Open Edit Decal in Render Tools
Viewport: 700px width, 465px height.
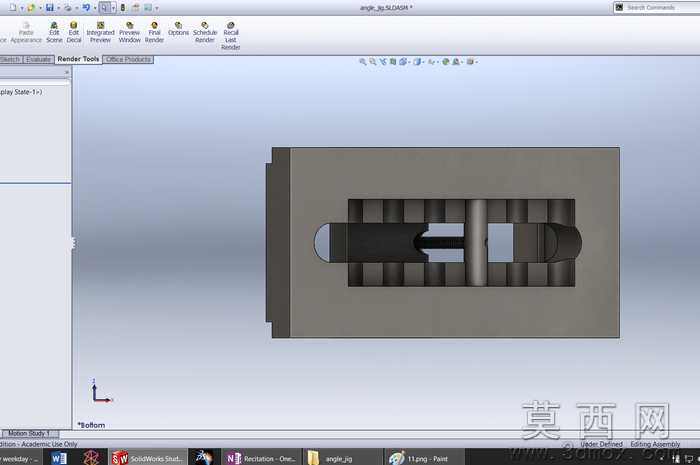(x=74, y=33)
